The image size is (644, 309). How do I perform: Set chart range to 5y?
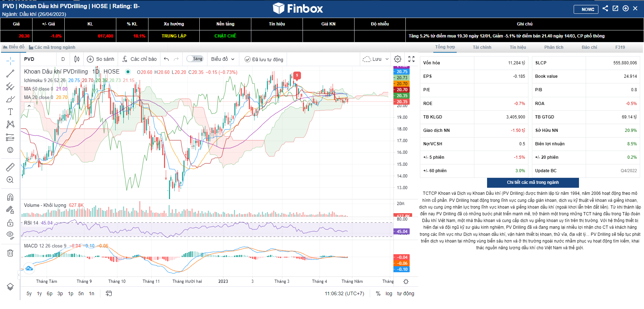pos(29,293)
